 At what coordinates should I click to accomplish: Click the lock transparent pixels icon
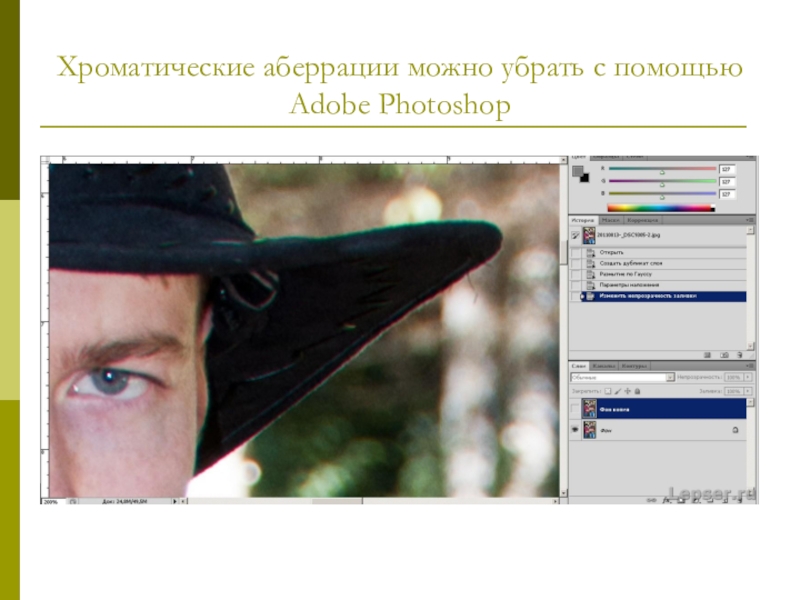click(x=607, y=390)
